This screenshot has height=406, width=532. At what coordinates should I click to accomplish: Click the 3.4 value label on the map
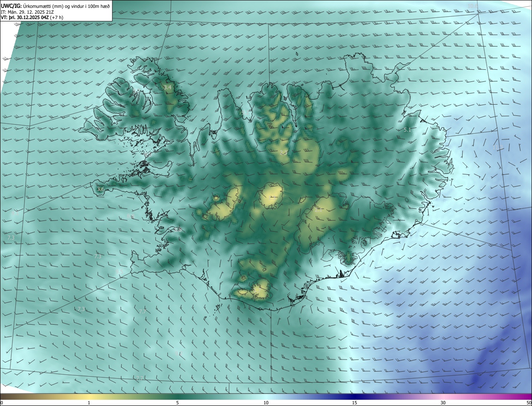point(167,88)
